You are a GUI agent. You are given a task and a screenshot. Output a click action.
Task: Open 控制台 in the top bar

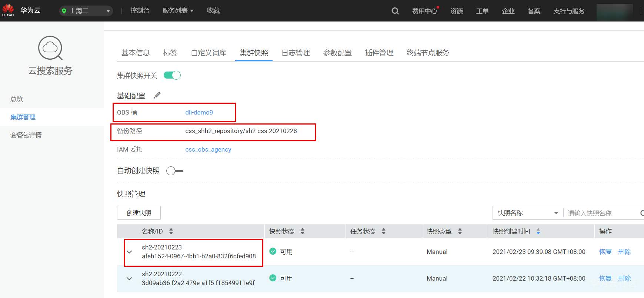tap(140, 11)
